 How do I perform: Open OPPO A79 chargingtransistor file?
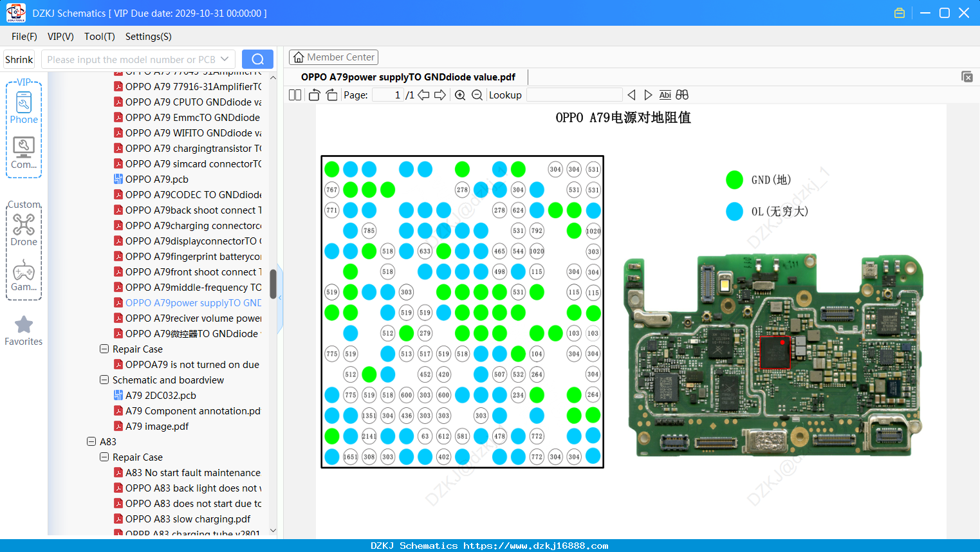[x=188, y=149]
